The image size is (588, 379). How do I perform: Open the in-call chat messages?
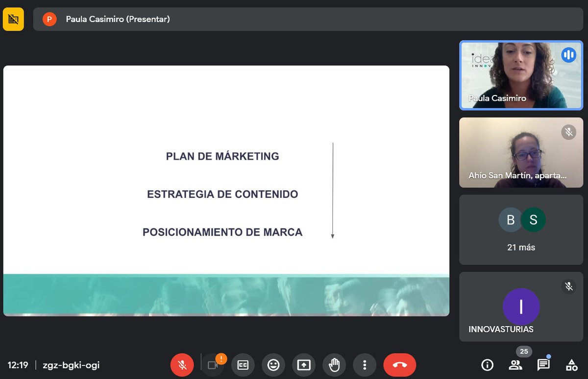point(543,365)
